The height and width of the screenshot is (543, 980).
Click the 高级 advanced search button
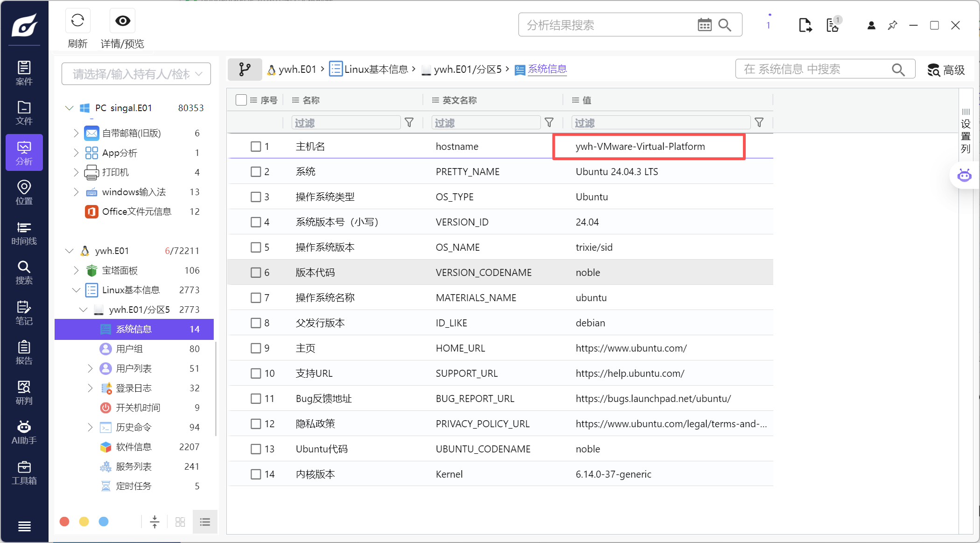946,70
